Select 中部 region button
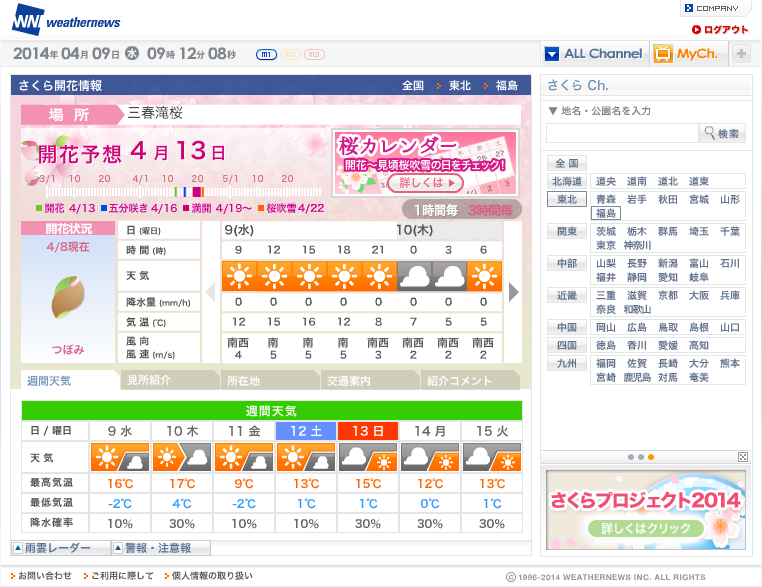The width and height of the screenshot is (762, 587). point(567,263)
